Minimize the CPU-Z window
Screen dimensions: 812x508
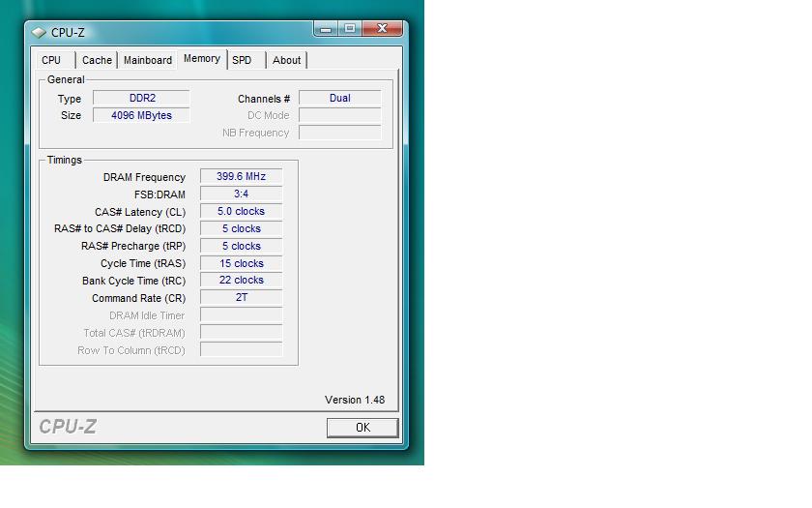point(326,28)
